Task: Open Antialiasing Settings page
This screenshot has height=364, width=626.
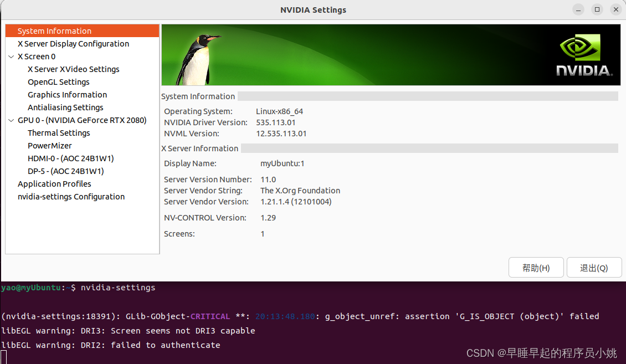Action: [65, 107]
